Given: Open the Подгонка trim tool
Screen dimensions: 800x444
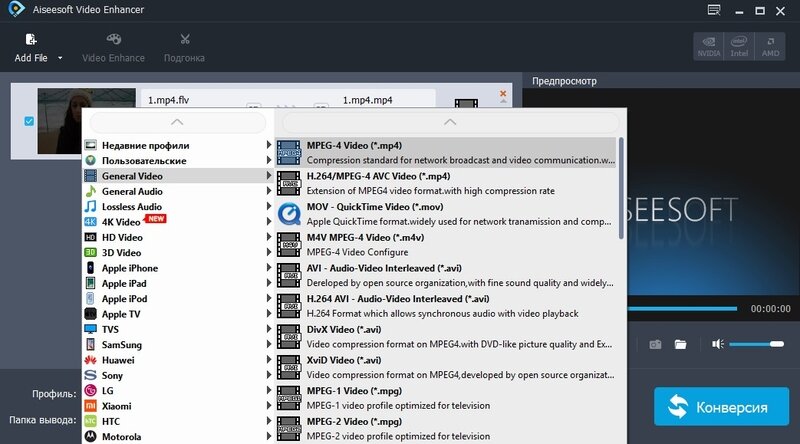Looking at the screenshot, I should pyautogui.click(x=184, y=48).
